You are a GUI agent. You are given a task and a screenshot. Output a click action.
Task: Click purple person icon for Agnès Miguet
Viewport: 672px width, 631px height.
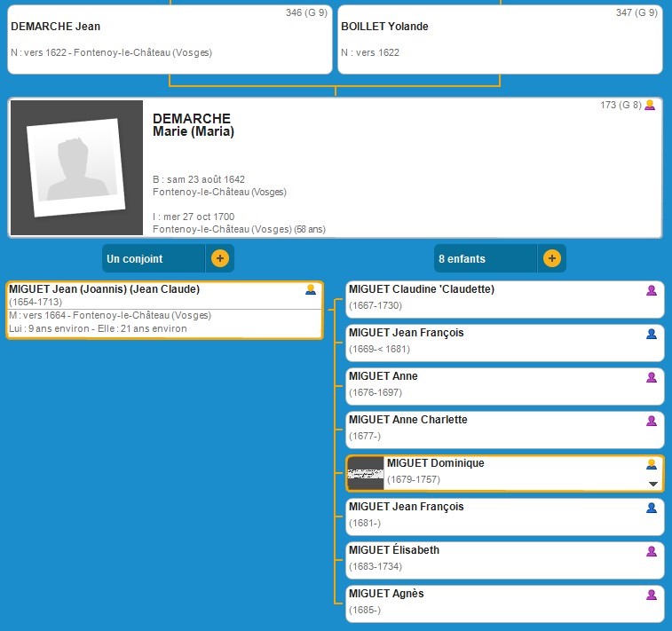[x=652, y=595]
